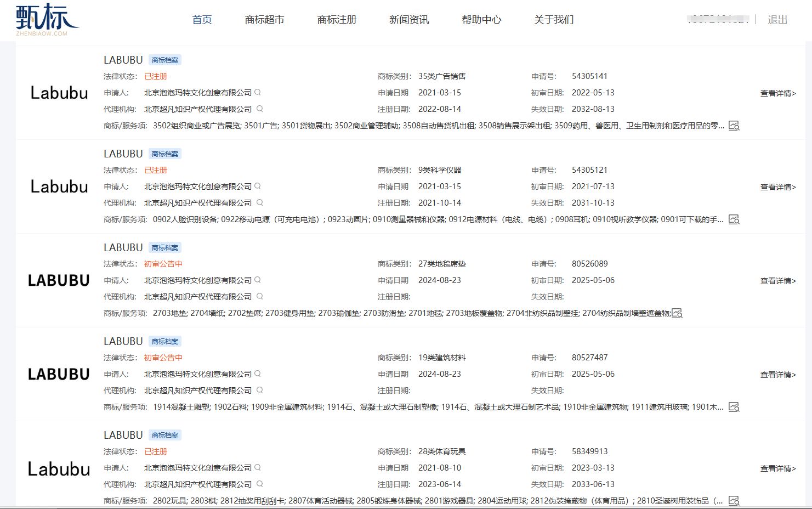This screenshot has width=812, height=509.
Task: Search applicant icon in 58349913 record
Action: point(258,467)
